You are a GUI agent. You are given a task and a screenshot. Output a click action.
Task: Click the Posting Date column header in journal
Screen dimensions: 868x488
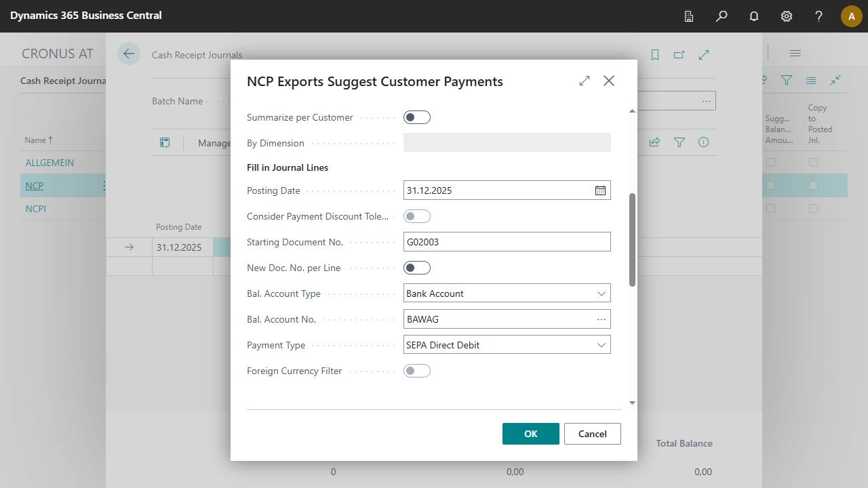(x=179, y=227)
